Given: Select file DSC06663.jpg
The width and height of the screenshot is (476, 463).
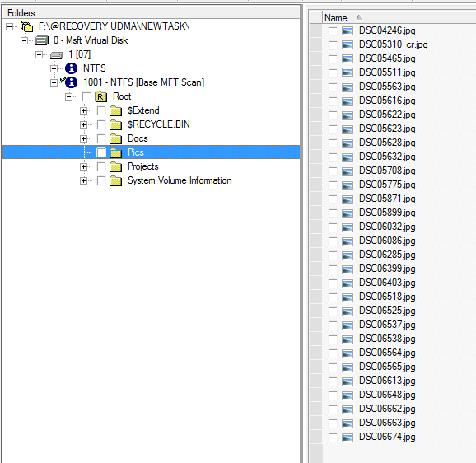Looking at the screenshot, I should click(x=387, y=423).
